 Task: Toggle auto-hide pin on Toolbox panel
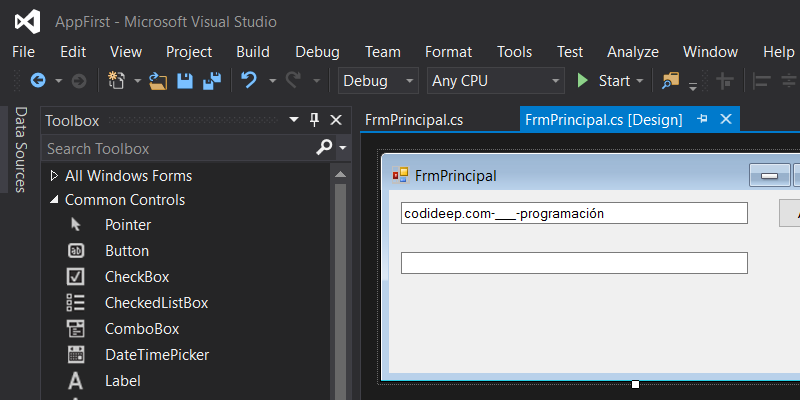314,120
